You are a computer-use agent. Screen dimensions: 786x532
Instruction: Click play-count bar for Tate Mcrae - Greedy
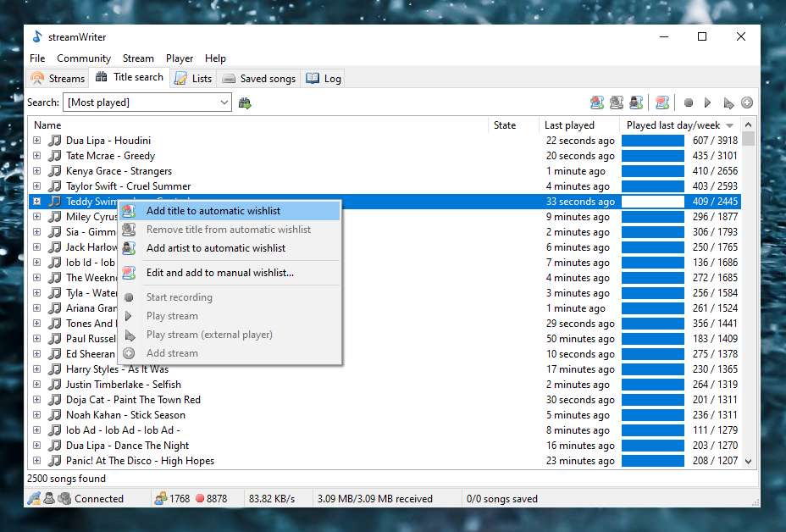coord(653,155)
